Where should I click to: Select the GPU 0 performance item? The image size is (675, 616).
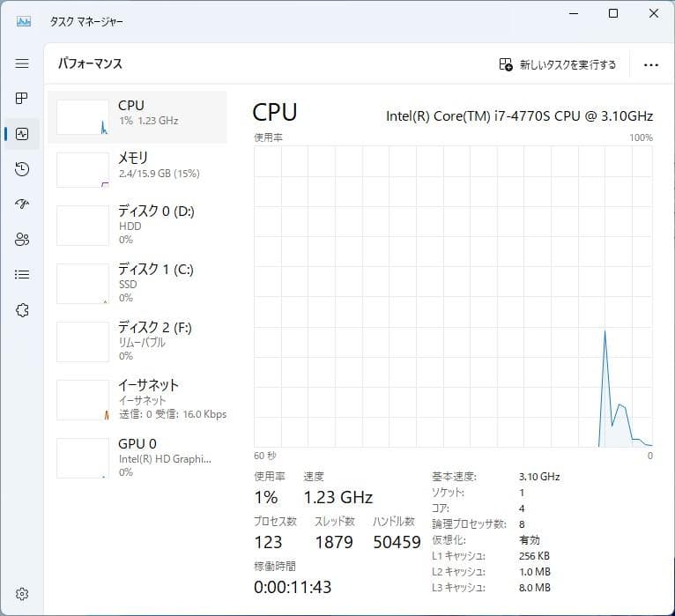click(x=137, y=457)
